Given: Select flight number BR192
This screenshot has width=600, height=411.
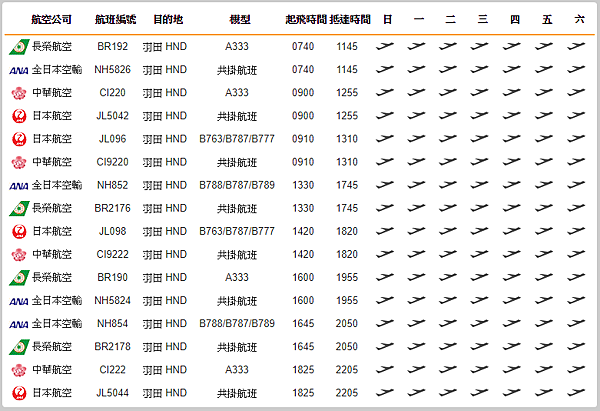Looking at the screenshot, I should [x=112, y=46].
